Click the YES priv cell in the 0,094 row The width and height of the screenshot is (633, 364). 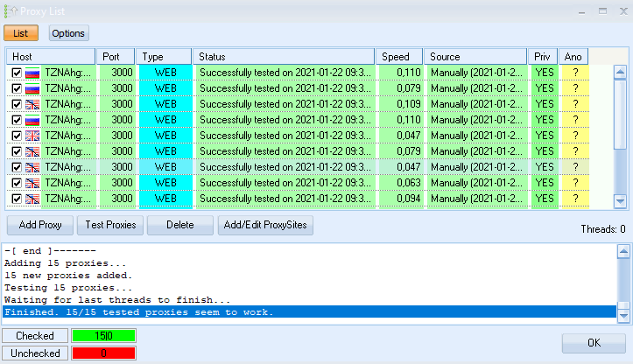(x=545, y=199)
